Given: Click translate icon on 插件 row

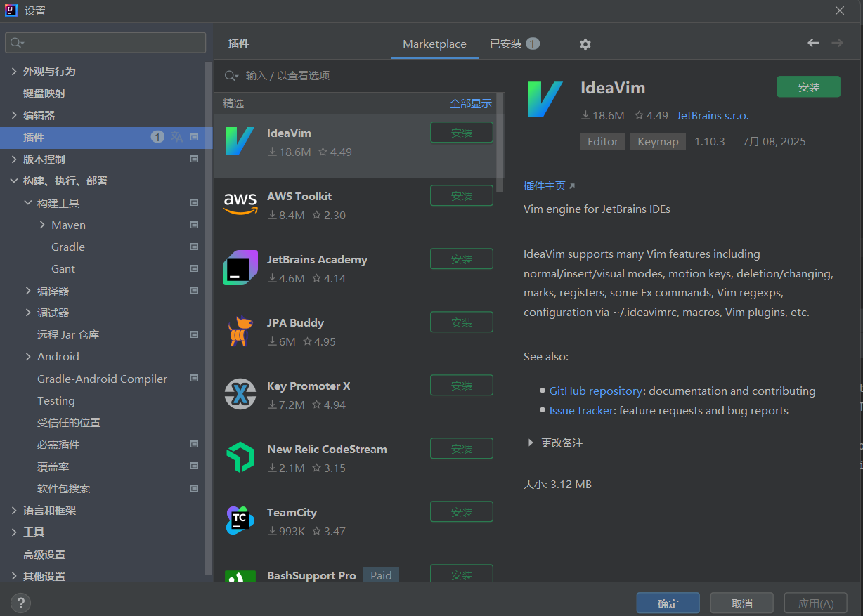Looking at the screenshot, I should (x=176, y=137).
